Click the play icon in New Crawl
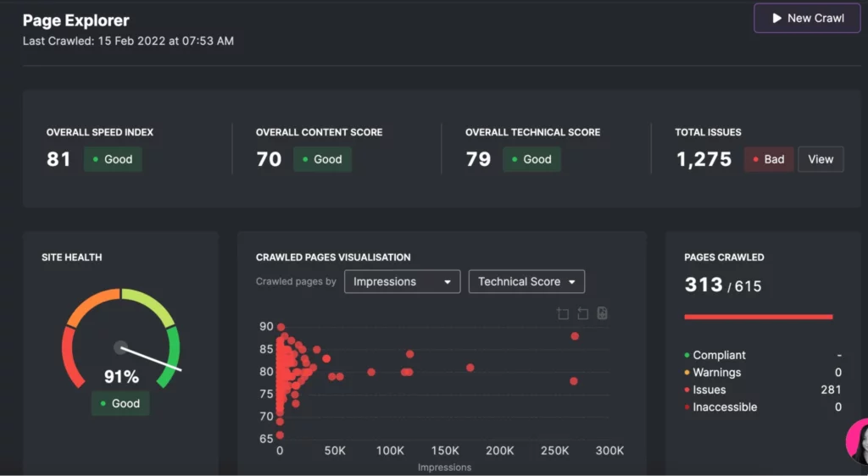 (x=776, y=18)
